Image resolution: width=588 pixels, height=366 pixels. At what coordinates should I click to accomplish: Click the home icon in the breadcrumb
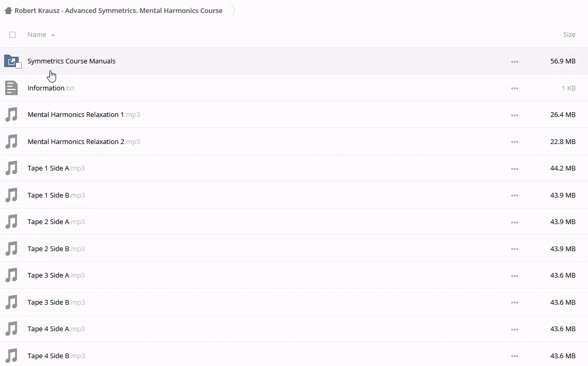coord(8,10)
